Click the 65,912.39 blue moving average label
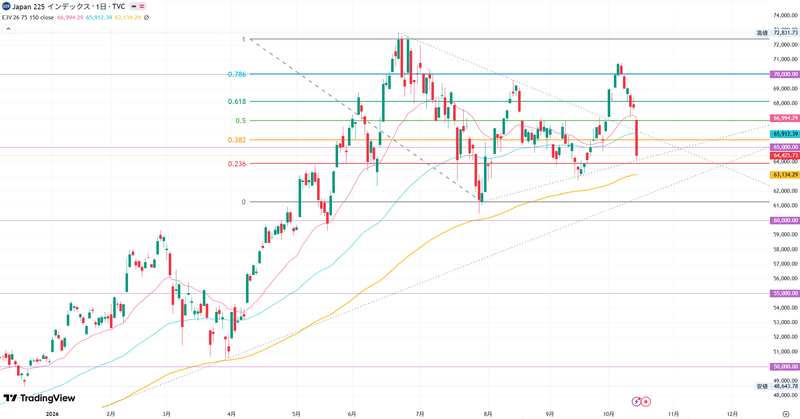 [785, 134]
